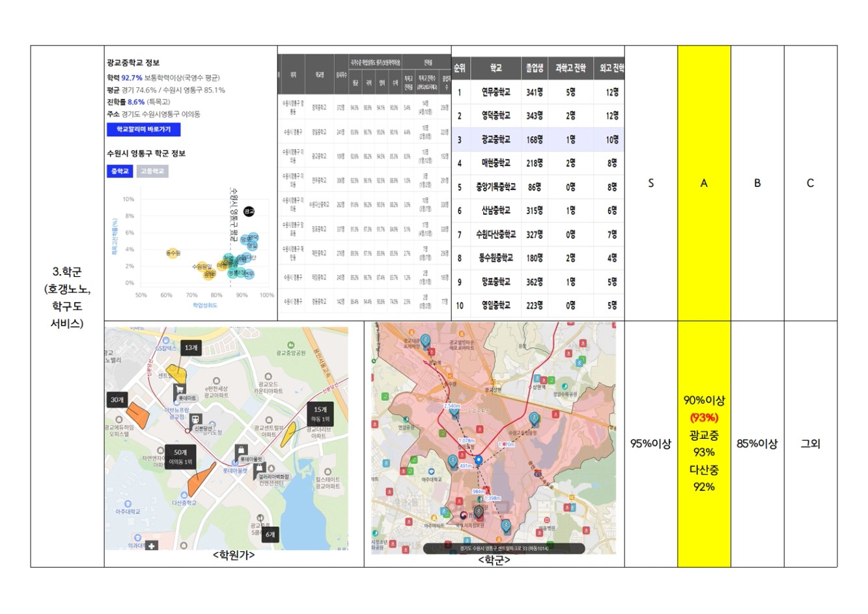This screenshot has height=614, width=868.
Task: Click the 학교 column header in the ranking table
Action: (x=496, y=68)
